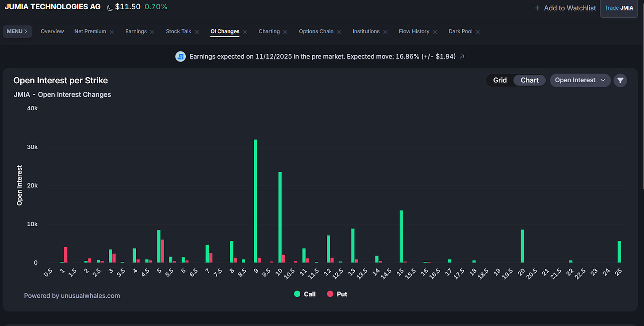644x326 pixels.
Task: Click the 20k y-axis label
Action: 33,186
